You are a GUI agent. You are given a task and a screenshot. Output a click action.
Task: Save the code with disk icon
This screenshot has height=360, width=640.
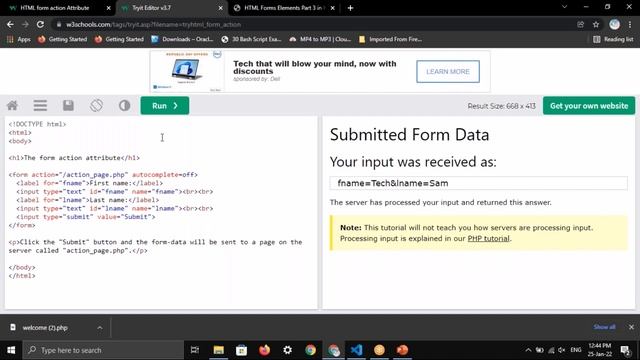tap(68, 106)
